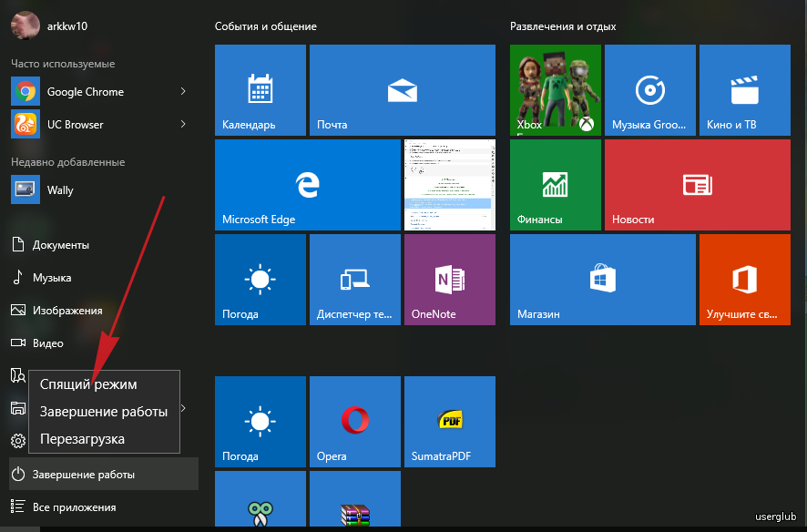
Task: Expand the UC Browser jump list arrow
Action: pos(183,125)
